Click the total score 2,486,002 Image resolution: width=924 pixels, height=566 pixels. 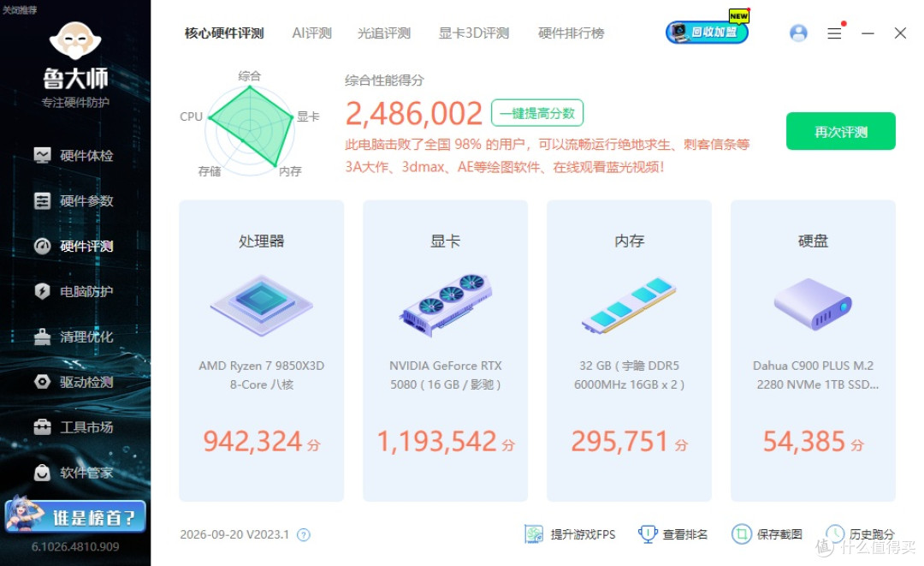point(414,113)
